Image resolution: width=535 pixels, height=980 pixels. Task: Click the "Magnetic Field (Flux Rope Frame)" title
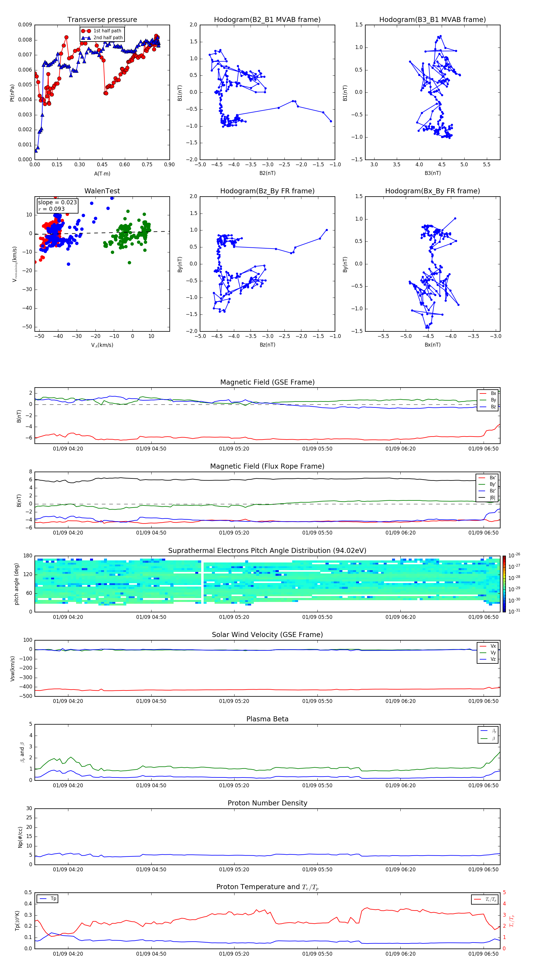[267, 467]
